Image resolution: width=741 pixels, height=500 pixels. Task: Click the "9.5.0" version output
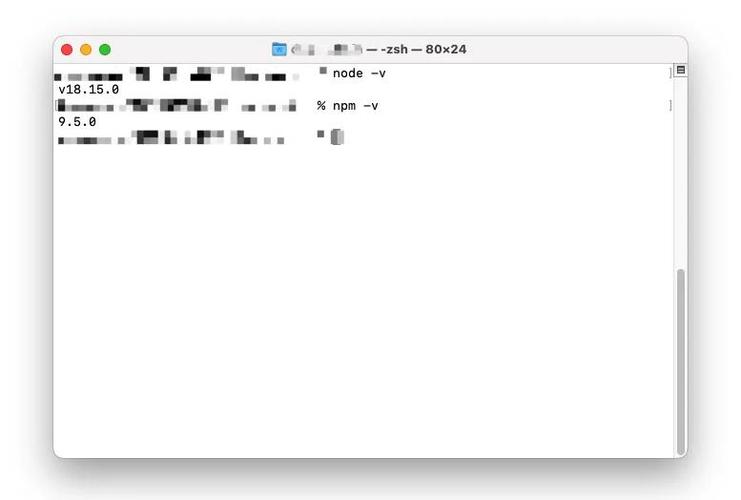coord(77,121)
